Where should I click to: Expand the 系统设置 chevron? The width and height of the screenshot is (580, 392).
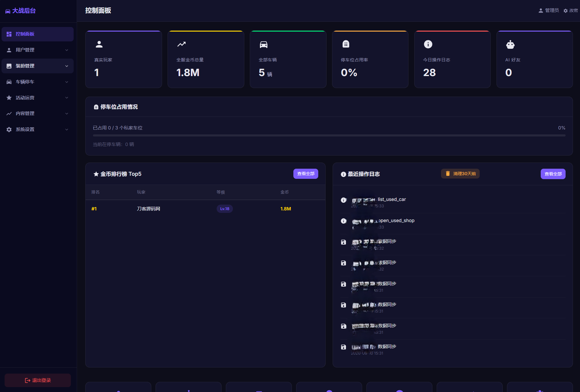point(67,129)
